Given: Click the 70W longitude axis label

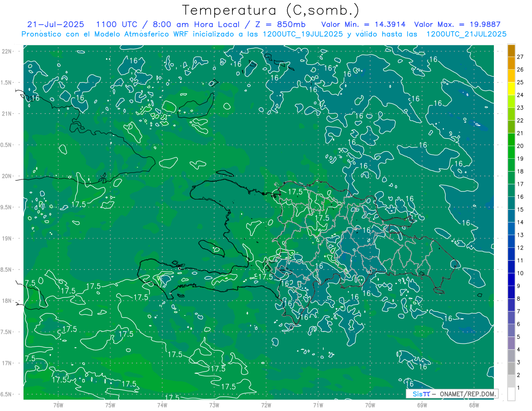Looking at the screenshot, I should point(370,405).
